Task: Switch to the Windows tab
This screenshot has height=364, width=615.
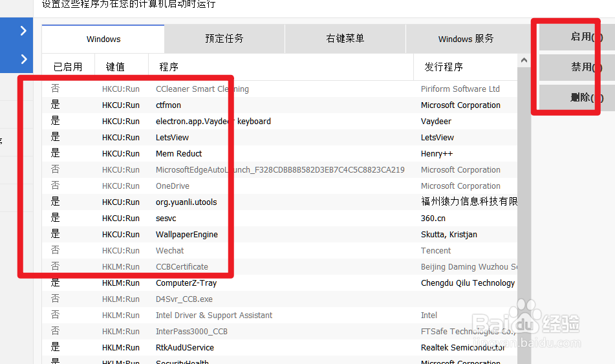Action: pos(103,39)
